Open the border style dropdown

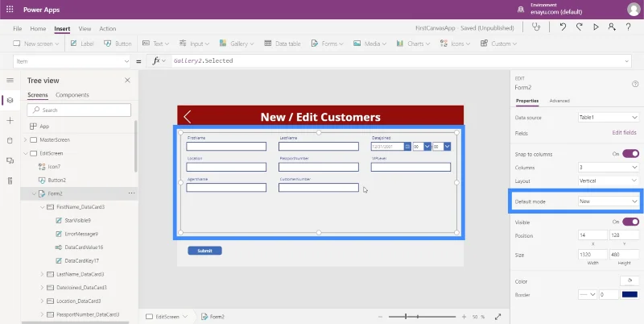coord(588,295)
